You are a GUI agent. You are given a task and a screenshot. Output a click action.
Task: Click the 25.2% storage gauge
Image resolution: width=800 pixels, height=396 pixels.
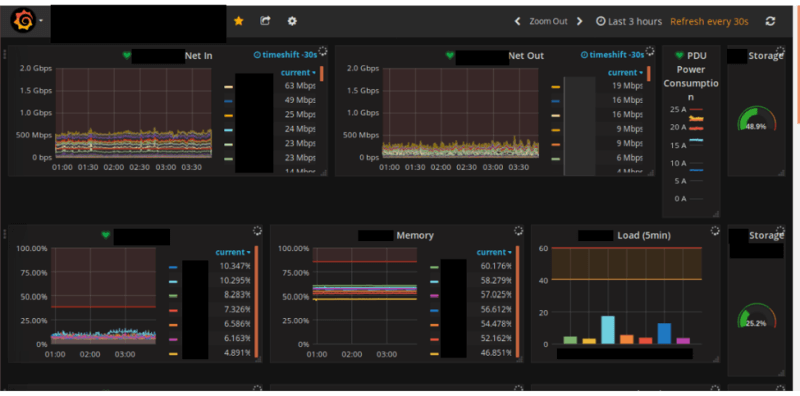[x=757, y=316]
